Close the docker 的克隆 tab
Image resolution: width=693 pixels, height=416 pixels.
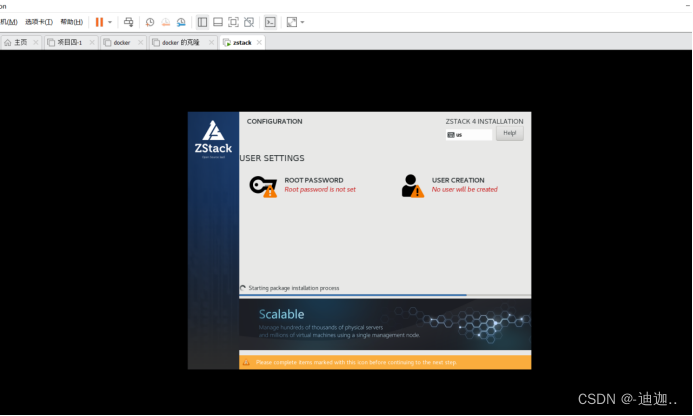point(211,42)
